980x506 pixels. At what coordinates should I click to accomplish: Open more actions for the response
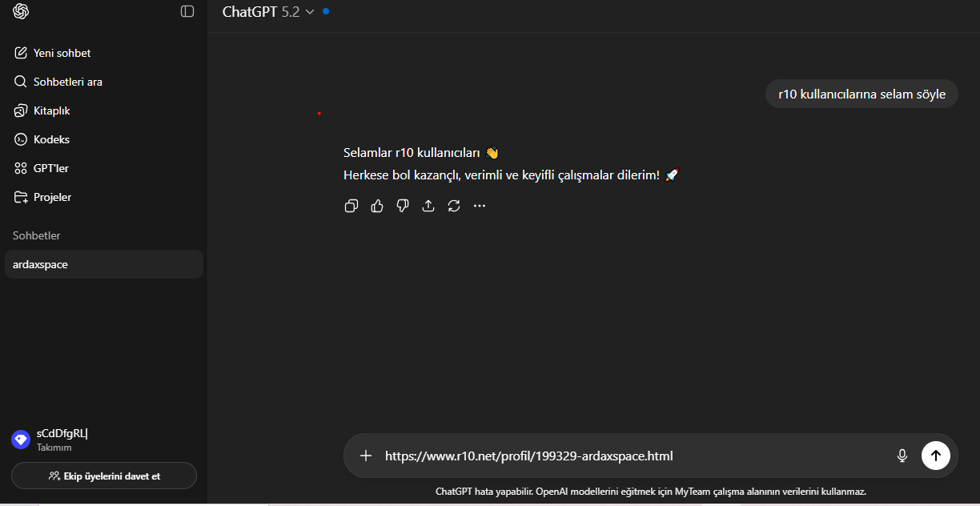click(x=480, y=206)
